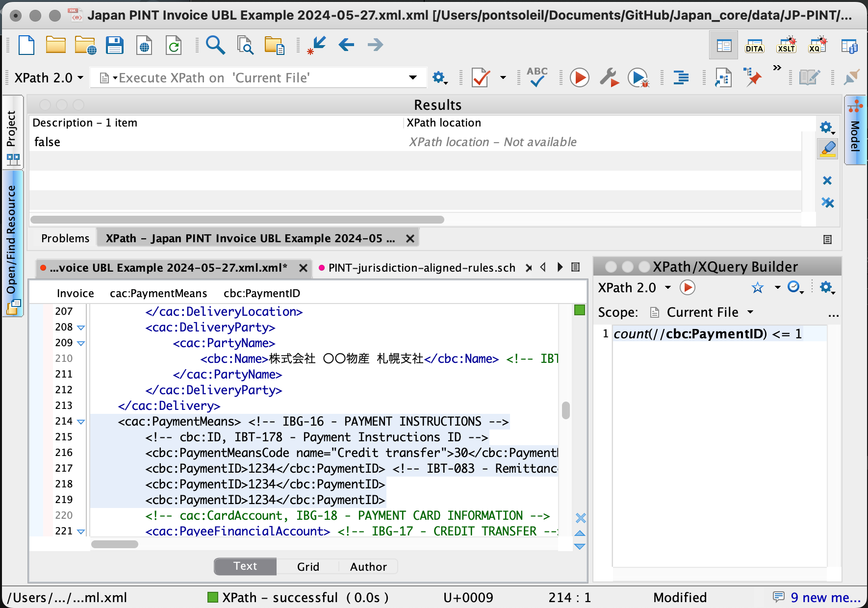
Task: Open XPath version dropdown in toolbar
Action: click(49, 77)
